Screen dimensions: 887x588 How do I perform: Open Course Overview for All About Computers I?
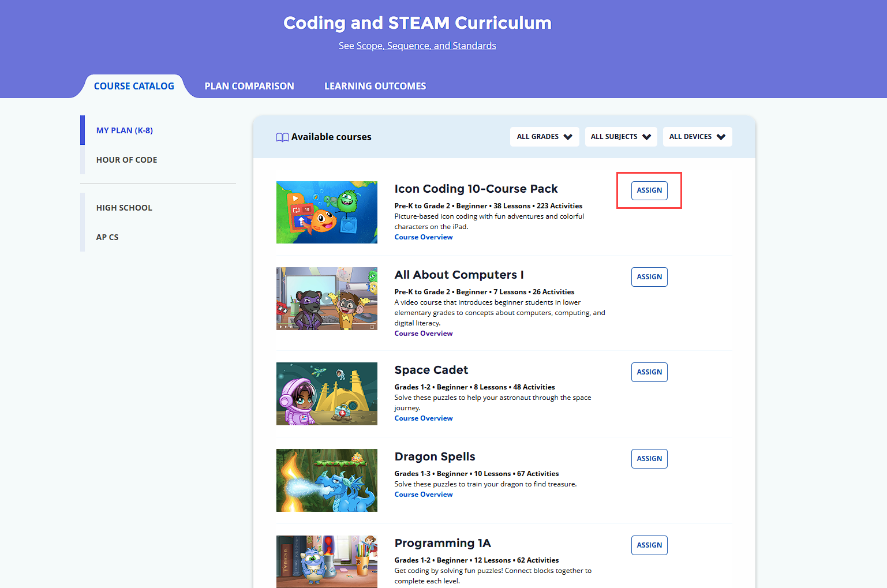(424, 334)
